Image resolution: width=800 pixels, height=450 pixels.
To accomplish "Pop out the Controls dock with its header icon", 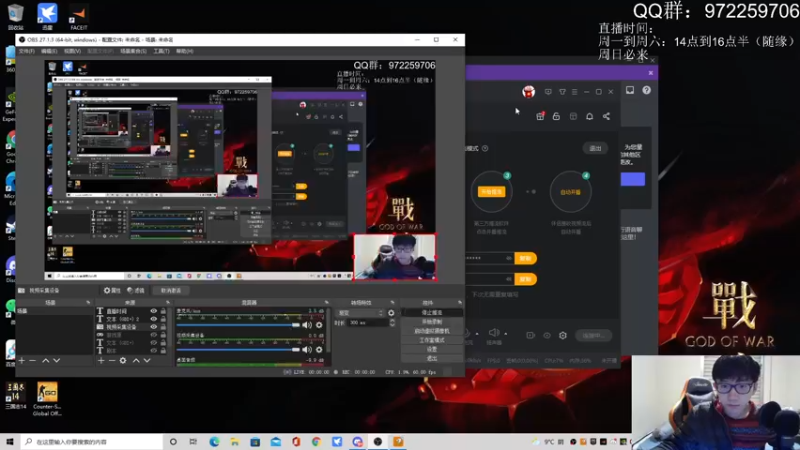I will pyautogui.click(x=460, y=303).
